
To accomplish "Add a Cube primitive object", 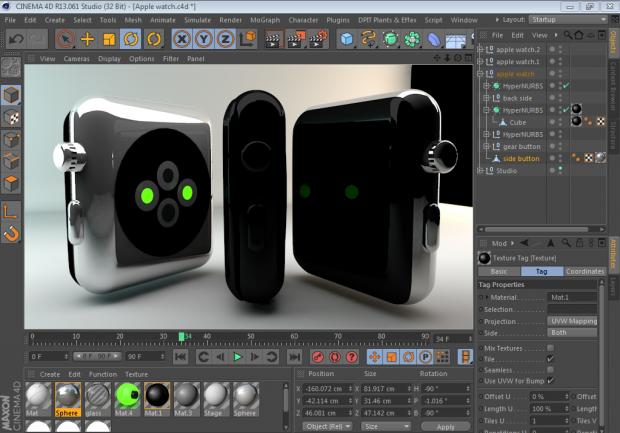I will 347,39.
